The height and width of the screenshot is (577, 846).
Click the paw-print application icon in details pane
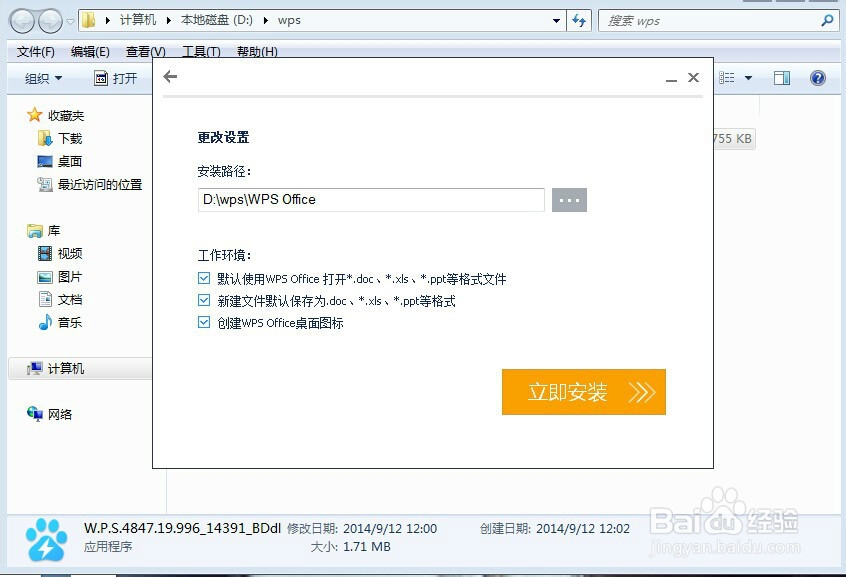[x=46, y=539]
